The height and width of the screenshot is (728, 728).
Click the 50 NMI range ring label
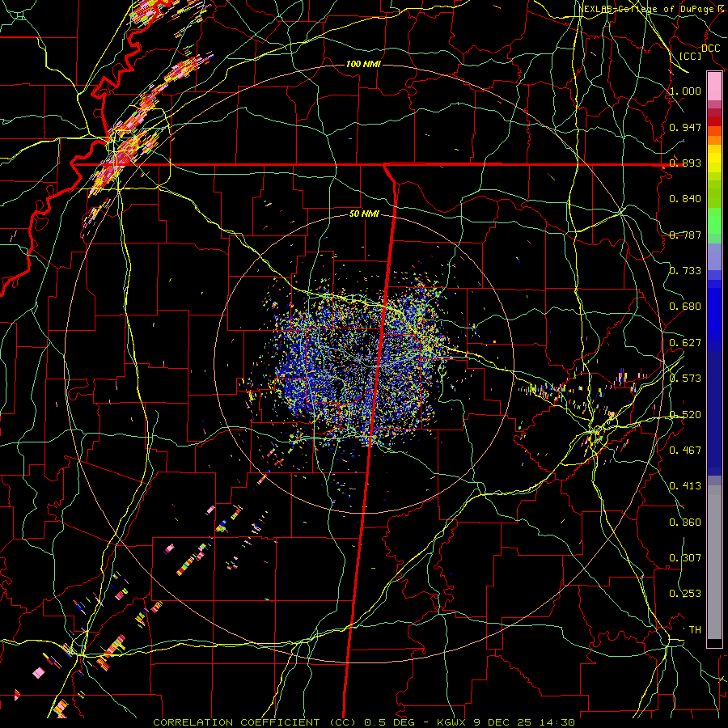click(364, 214)
